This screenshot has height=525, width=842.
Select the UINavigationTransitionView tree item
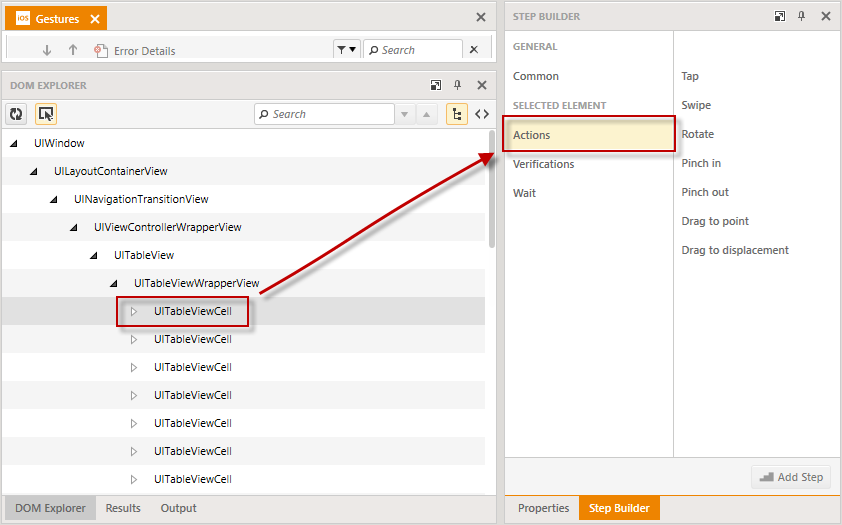(x=141, y=199)
